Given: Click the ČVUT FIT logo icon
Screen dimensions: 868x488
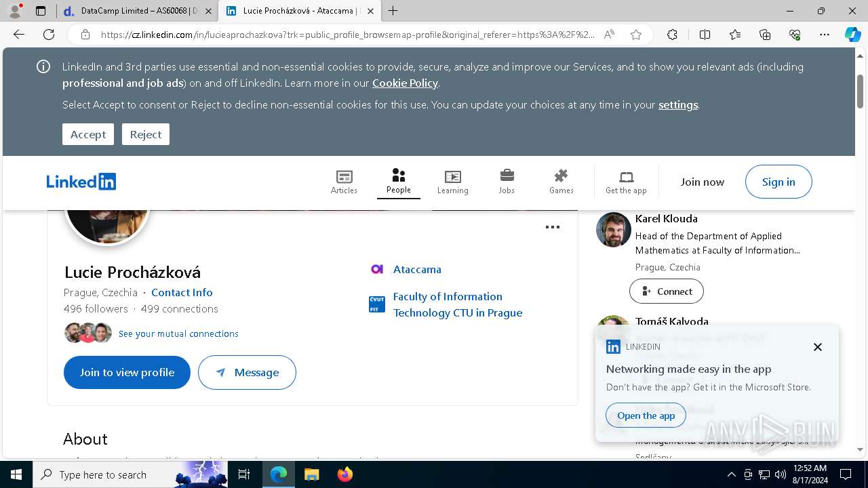Looking at the screenshot, I should (377, 304).
